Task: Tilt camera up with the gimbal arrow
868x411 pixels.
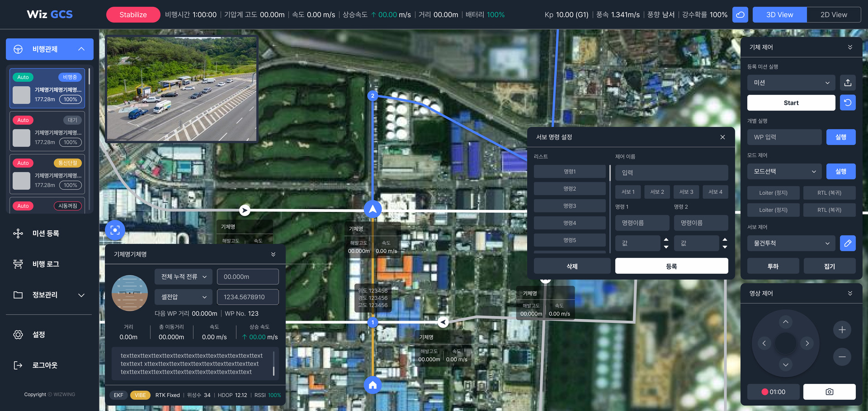Action: click(x=786, y=322)
